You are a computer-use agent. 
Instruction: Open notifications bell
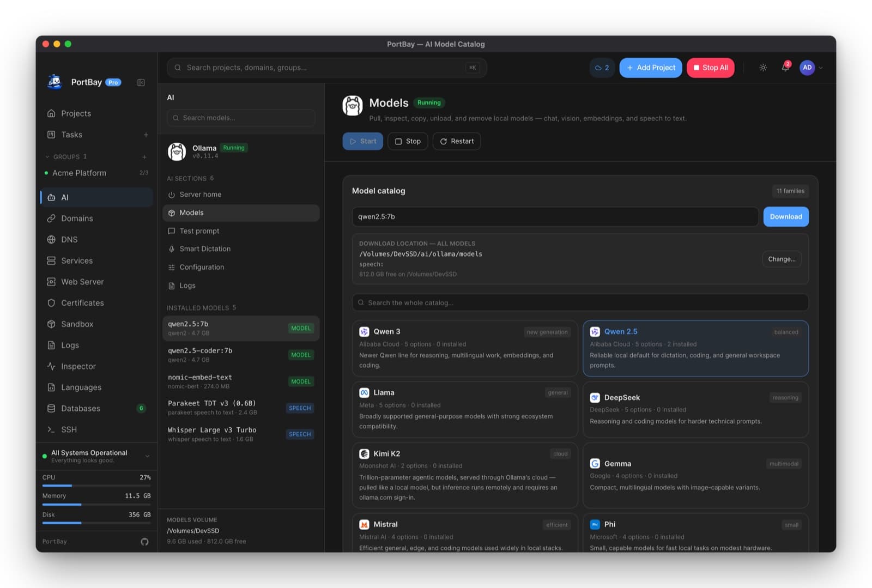coord(785,68)
